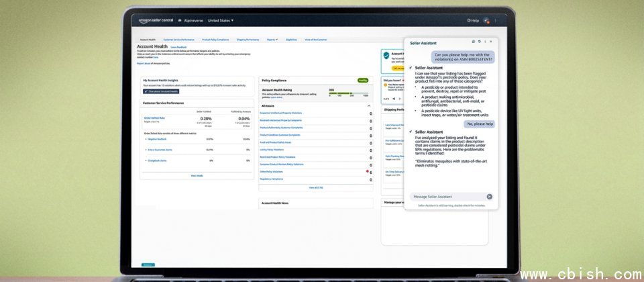Click the Report abuse link
644x282 pixels.
pyautogui.click(x=144, y=63)
